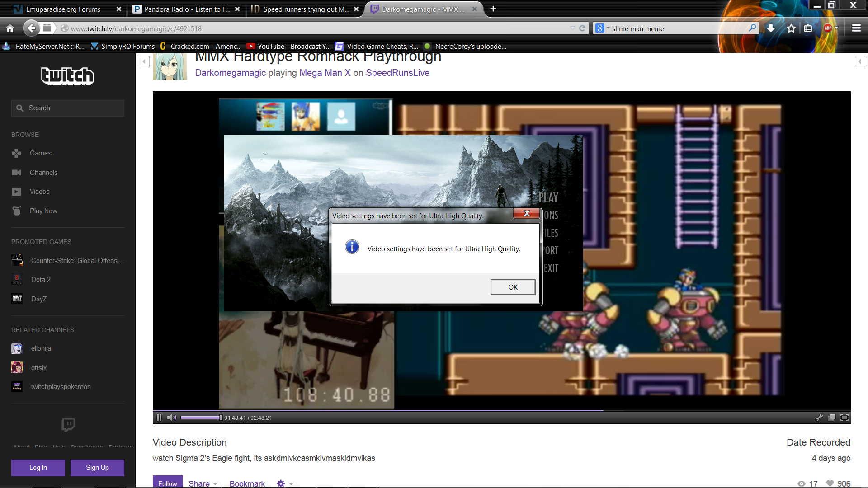Image resolution: width=868 pixels, height=488 pixels.
Task: Bookmark this page with the star icon
Action: (x=791, y=28)
